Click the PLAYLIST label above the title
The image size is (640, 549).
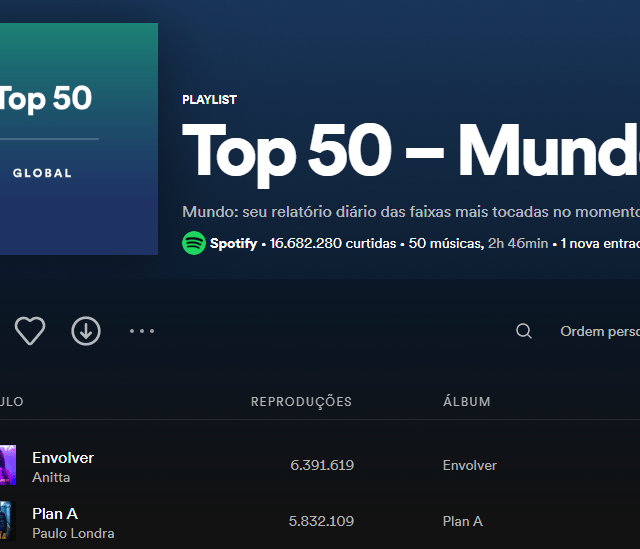pyautogui.click(x=209, y=100)
